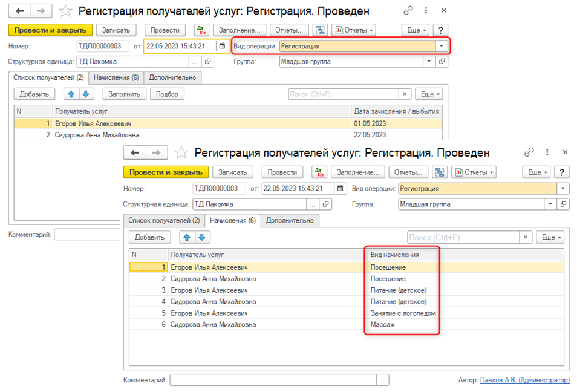
Task: Move row down using blue down arrow
Action: (x=202, y=237)
